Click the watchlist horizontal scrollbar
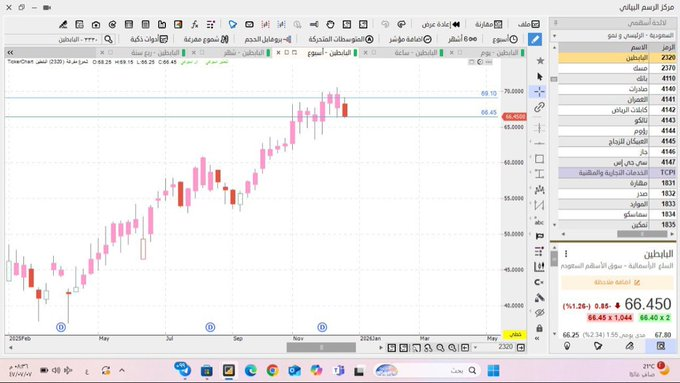Image resolution: width=680 pixels, height=383 pixels. pos(642,234)
